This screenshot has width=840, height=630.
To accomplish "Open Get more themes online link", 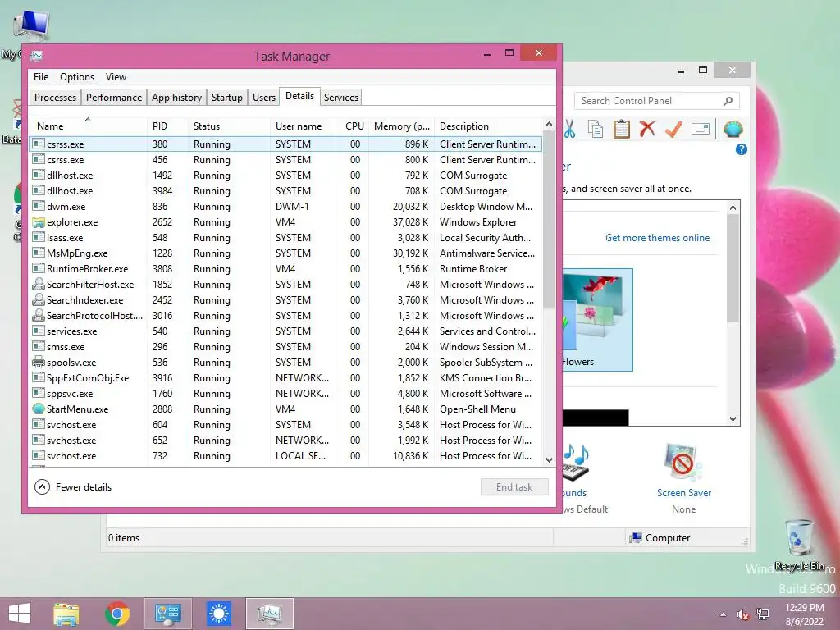I will 657,238.
